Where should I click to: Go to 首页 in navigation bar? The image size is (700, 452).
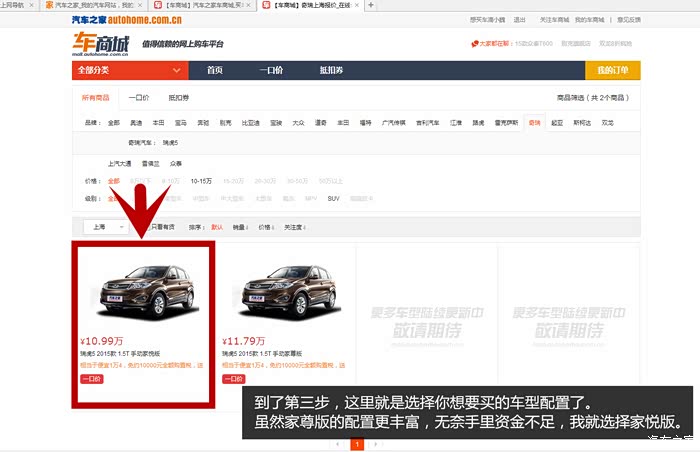pyautogui.click(x=214, y=70)
